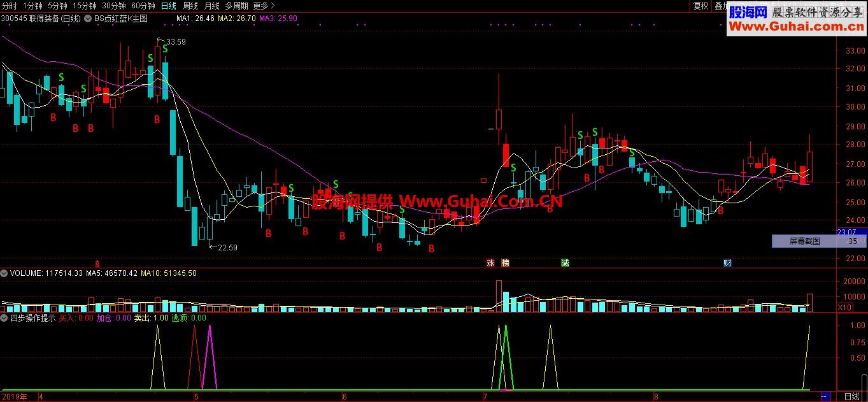Screen dimensions: 868x402
Task: Select the 1分钟 period tab
Action: pos(32,6)
